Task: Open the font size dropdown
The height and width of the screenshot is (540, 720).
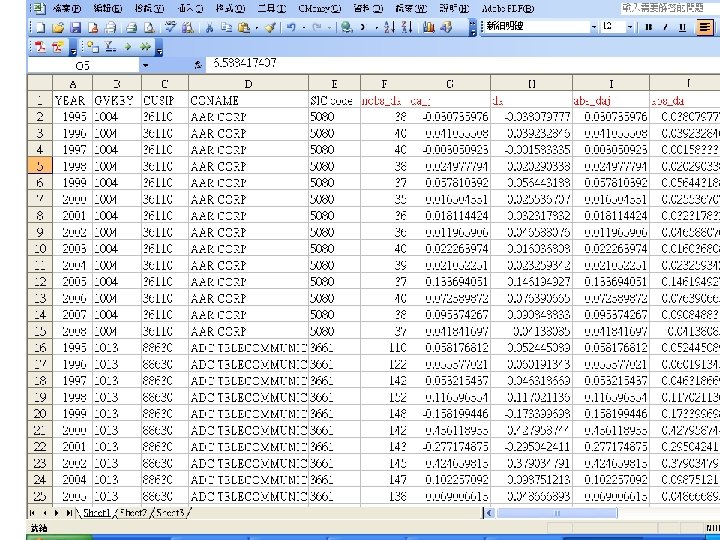Action: (630, 28)
